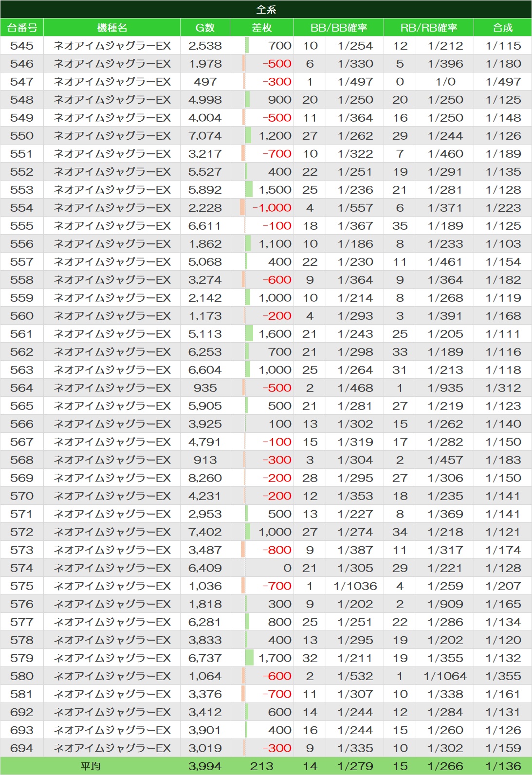Screen dimensions: 532x775
Task: Click BB確率 1/1036 in row 575
Action: pos(355,586)
